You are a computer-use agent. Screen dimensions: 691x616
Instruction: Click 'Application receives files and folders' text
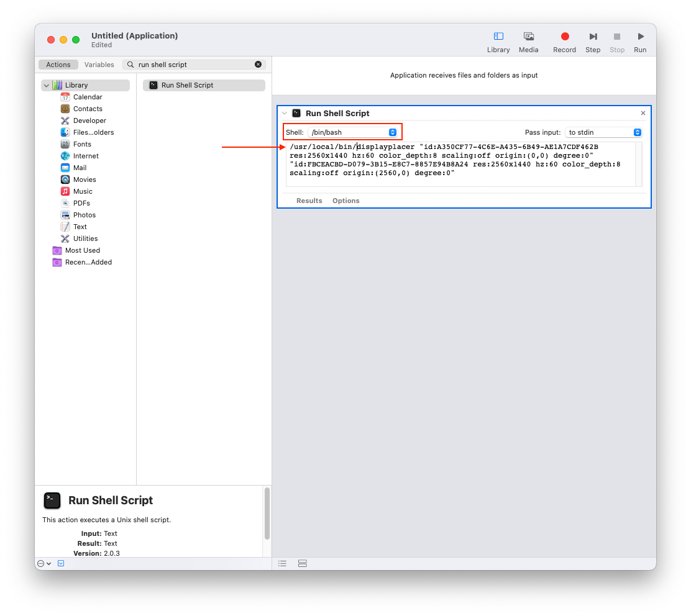[464, 75]
